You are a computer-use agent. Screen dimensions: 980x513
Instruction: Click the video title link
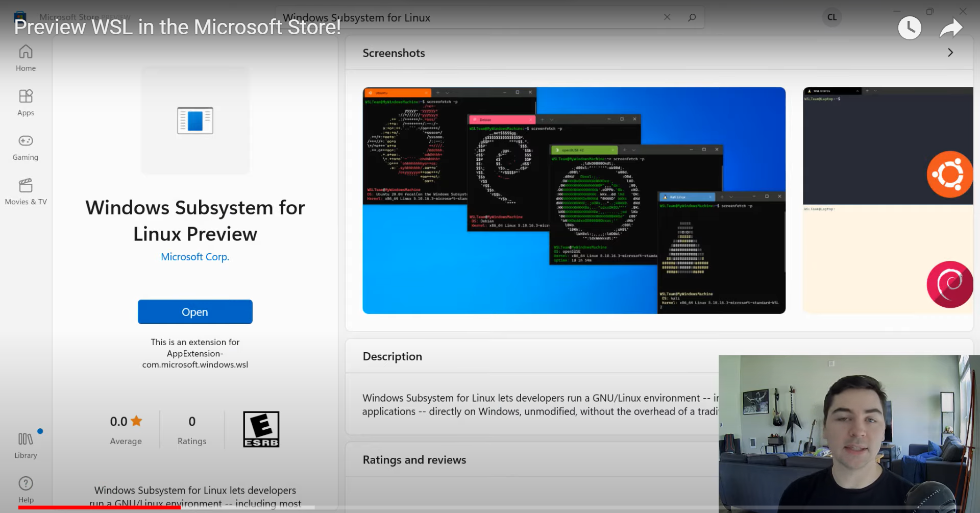click(x=177, y=27)
